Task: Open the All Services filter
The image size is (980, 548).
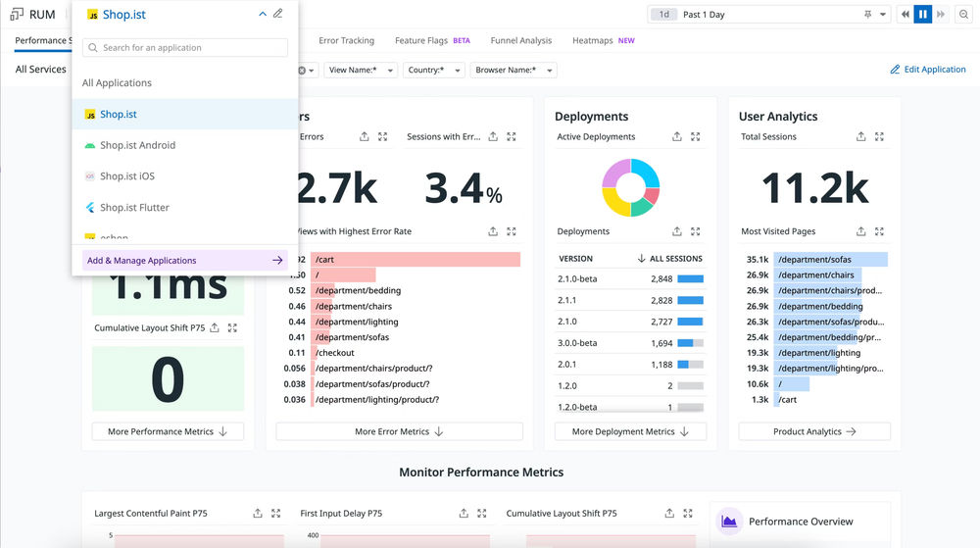Action: coord(40,70)
